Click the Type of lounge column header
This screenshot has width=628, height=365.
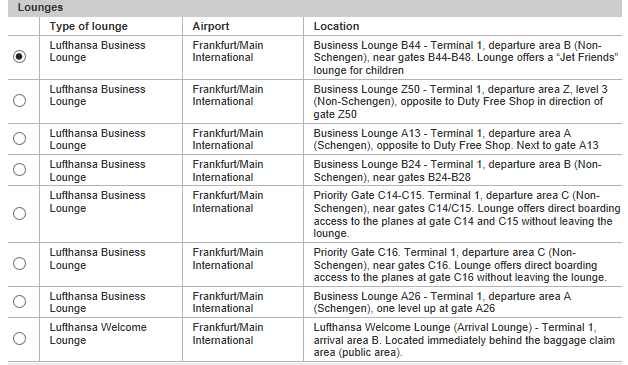89,26
